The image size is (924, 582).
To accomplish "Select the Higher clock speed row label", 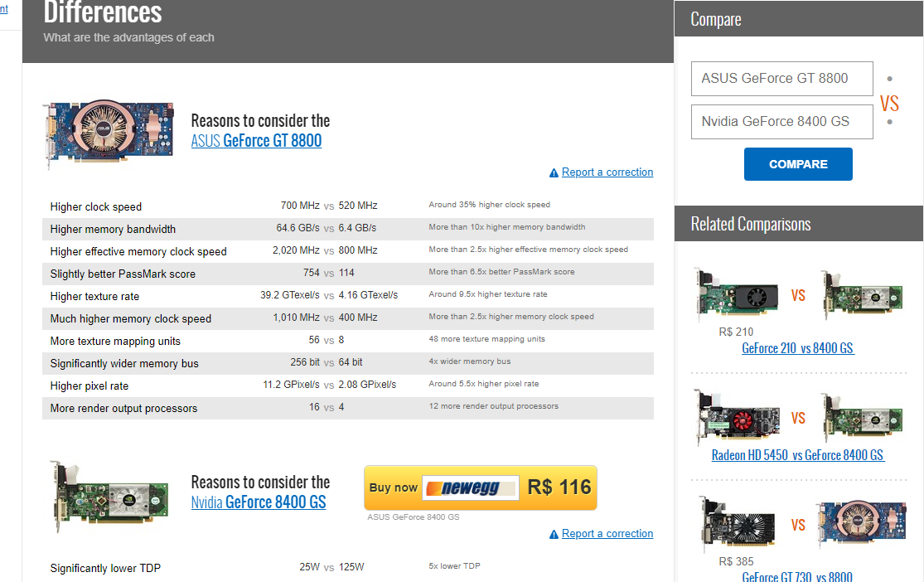I will coord(96,207).
